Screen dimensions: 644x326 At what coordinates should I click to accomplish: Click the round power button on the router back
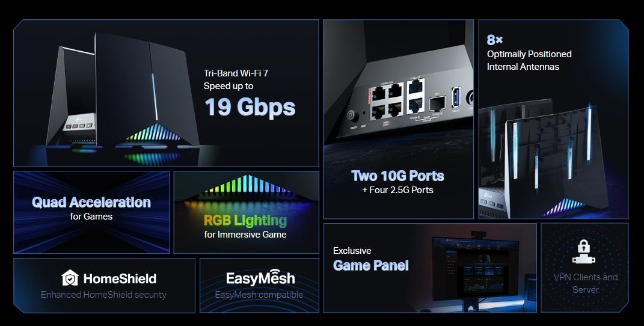click(352, 115)
